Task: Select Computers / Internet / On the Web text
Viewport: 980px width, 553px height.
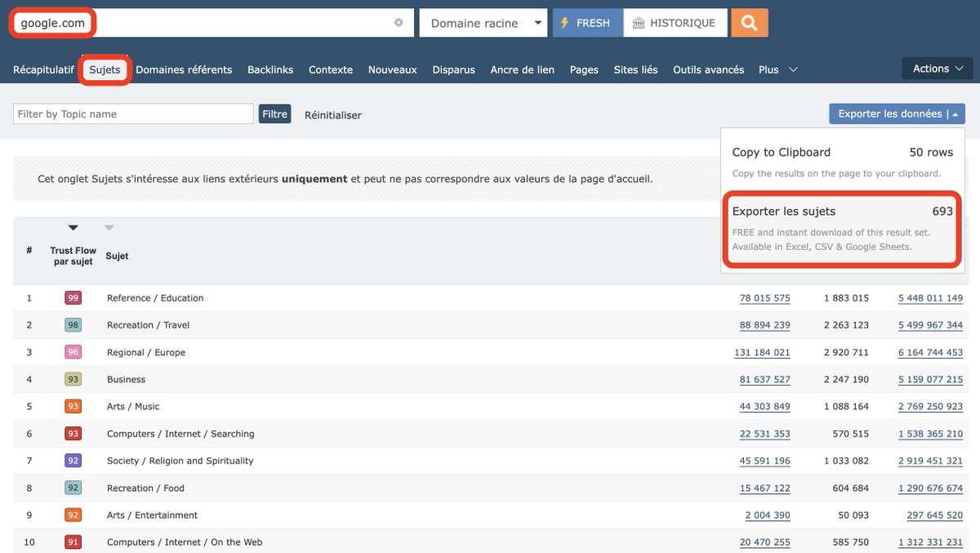Action: coord(185,542)
